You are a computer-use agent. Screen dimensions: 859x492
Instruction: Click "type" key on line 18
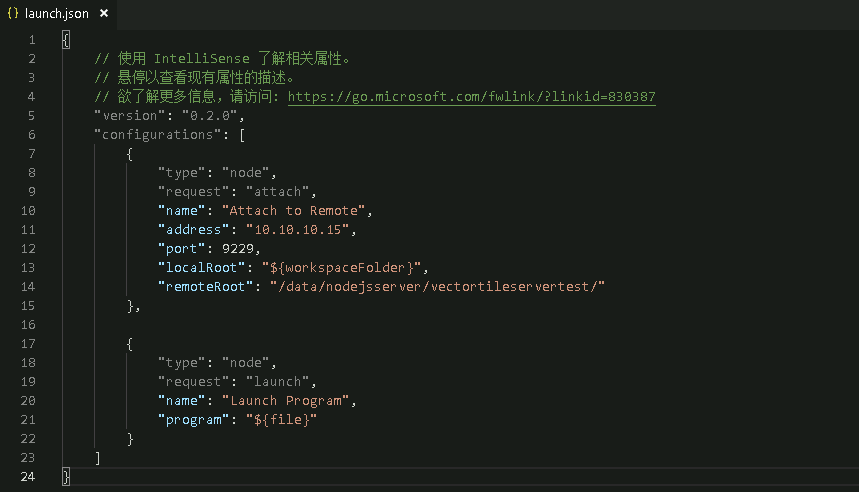pos(181,363)
